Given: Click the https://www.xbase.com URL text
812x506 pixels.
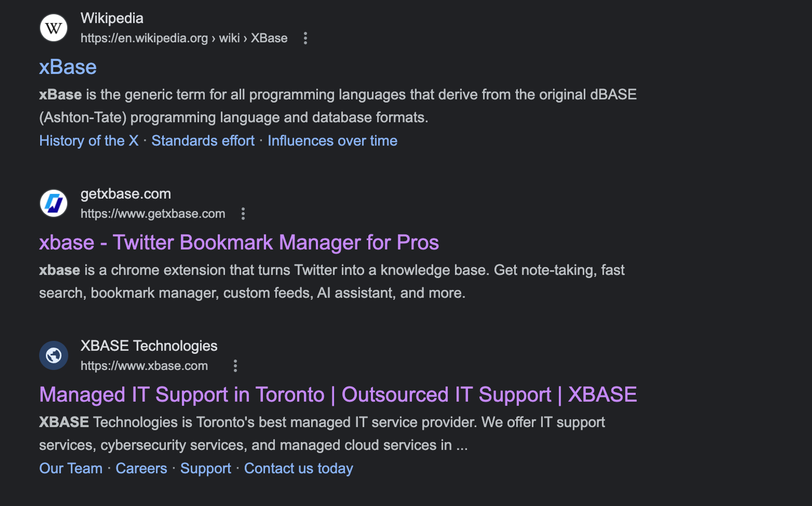Looking at the screenshot, I should coord(144,366).
